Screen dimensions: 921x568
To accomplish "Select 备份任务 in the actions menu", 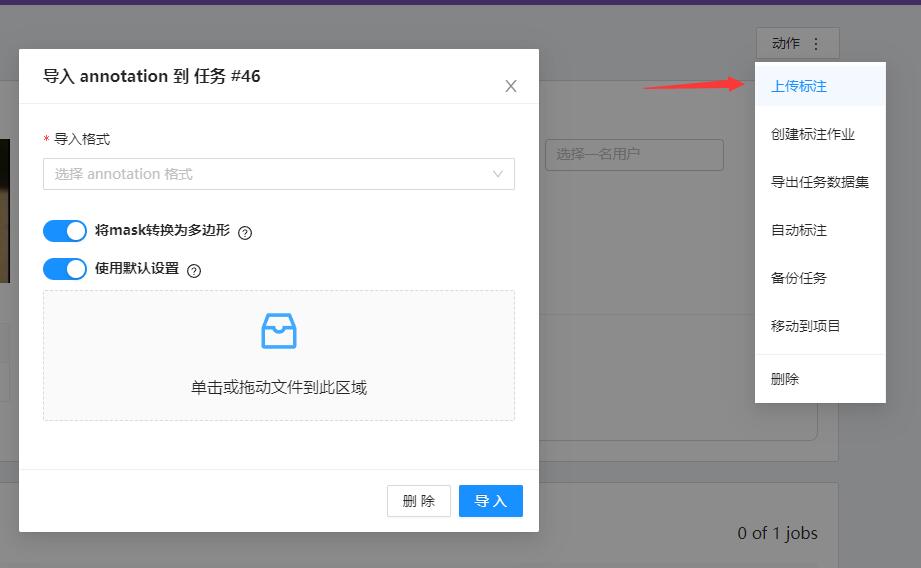I will click(x=799, y=278).
